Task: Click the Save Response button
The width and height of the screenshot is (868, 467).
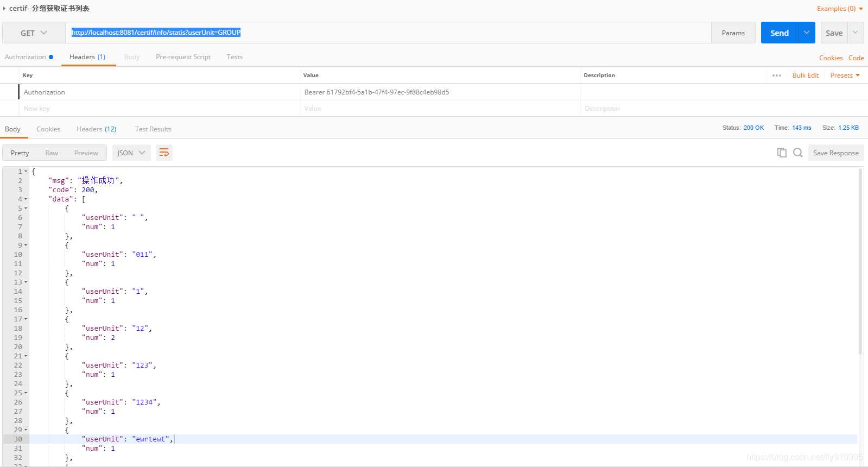Action: coord(836,153)
